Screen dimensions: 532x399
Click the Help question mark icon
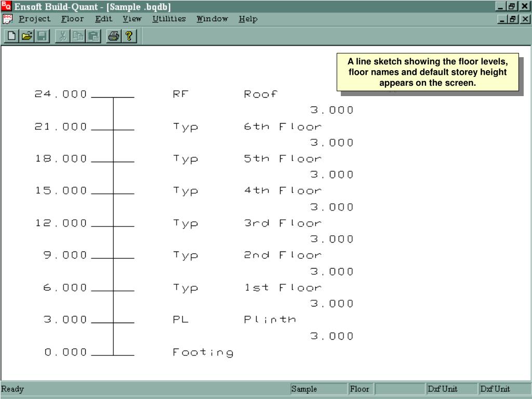tap(129, 36)
